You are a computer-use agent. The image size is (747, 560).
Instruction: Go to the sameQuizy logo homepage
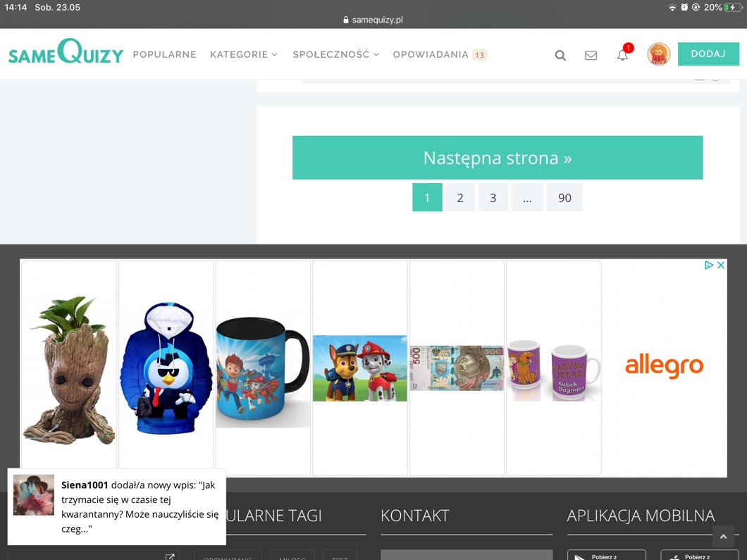click(66, 51)
